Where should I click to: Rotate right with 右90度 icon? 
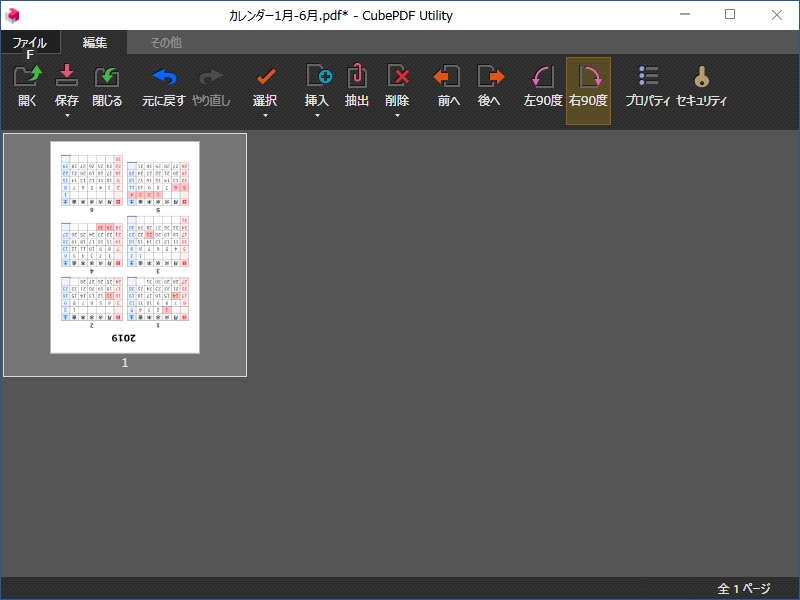(589, 77)
